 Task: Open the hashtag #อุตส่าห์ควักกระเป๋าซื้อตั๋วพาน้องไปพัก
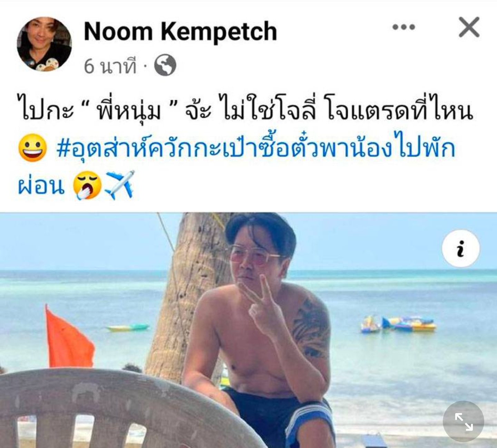[x=256, y=148]
